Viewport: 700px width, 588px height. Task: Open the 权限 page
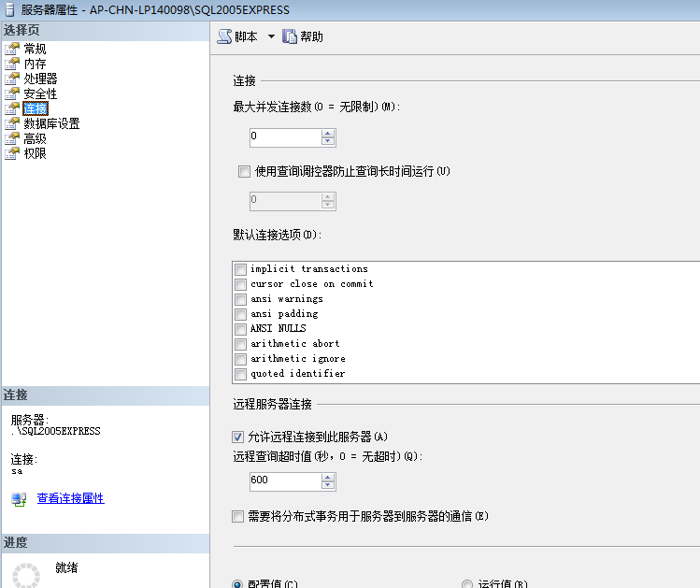coord(35,153)
